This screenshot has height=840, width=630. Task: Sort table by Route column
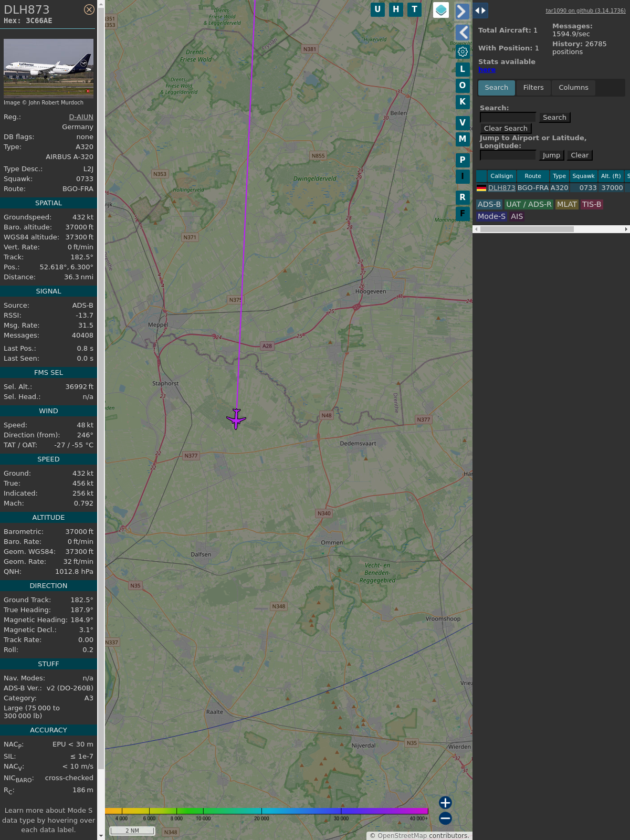(533, 176)
